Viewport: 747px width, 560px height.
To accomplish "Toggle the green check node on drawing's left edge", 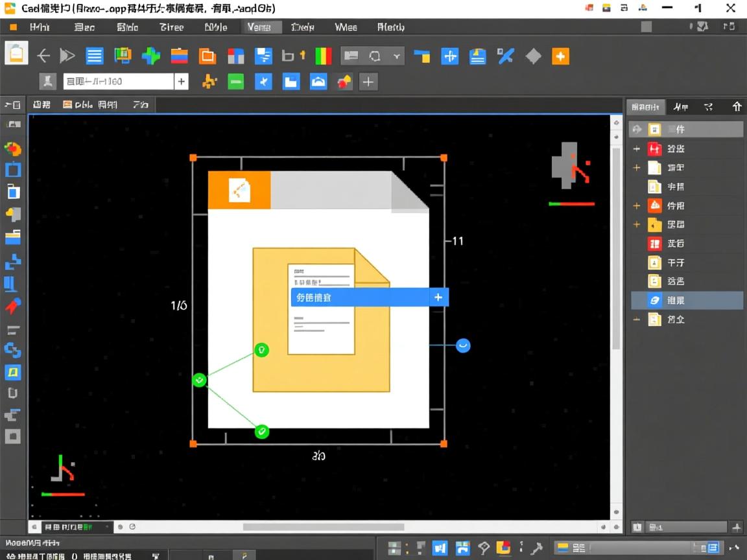I will [x=200, y=380].
